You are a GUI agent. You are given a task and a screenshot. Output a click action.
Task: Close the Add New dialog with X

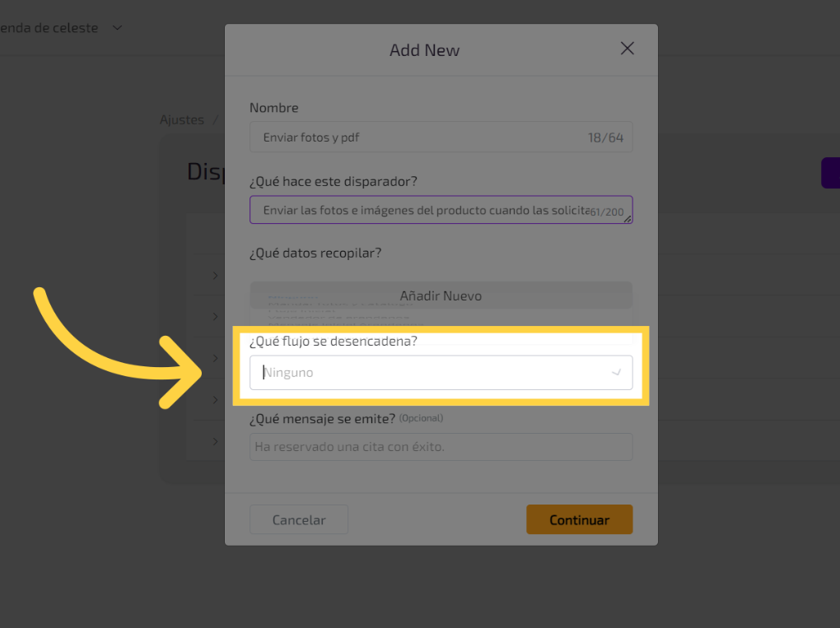(x=627, y=49)
